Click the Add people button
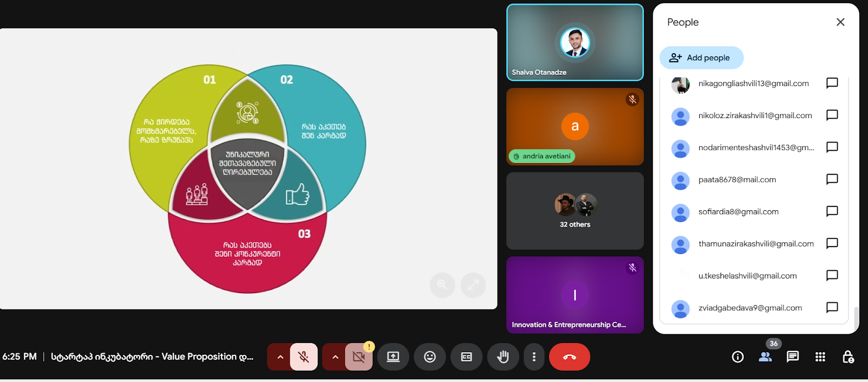868x382 pixels. 701,58
